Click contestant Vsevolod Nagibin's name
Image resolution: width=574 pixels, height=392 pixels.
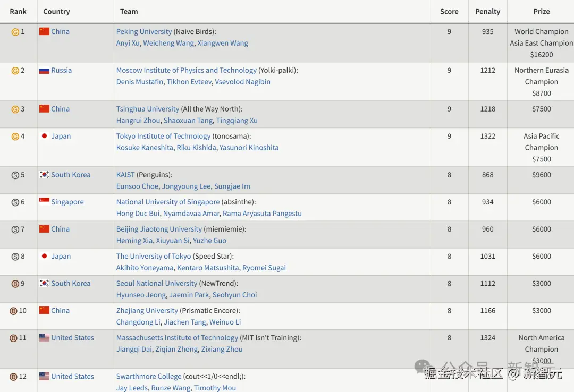pos(242,82)
